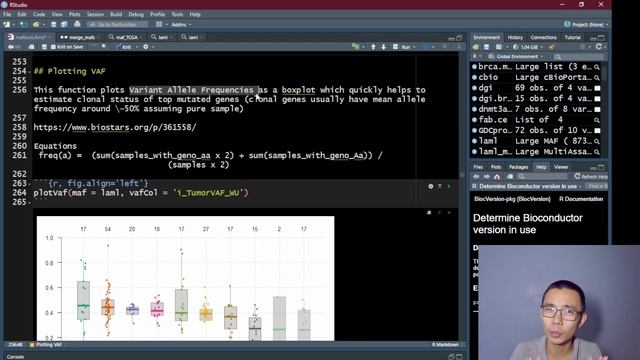This screenshot has width=640, height=360.
Task: Click the Environment pane search field
Action: (x=579, y=56)
